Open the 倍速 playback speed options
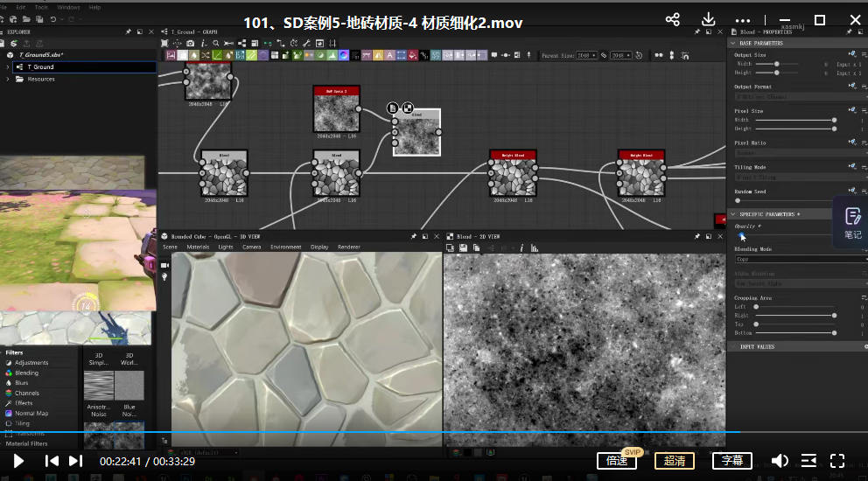Viewport: 868px width, 481px height. coord(617,461)
